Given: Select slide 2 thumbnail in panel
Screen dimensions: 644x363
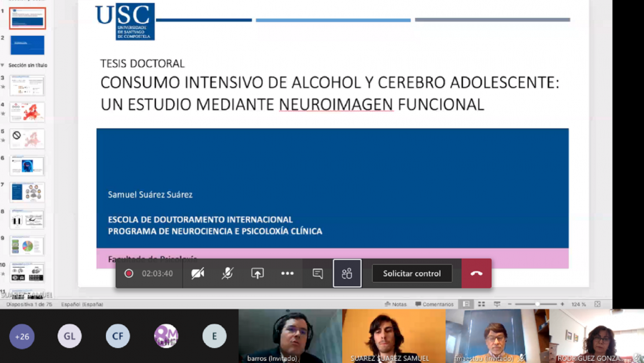Looking at the screenshot, I should pyautogui.click(x=27, y=44).
